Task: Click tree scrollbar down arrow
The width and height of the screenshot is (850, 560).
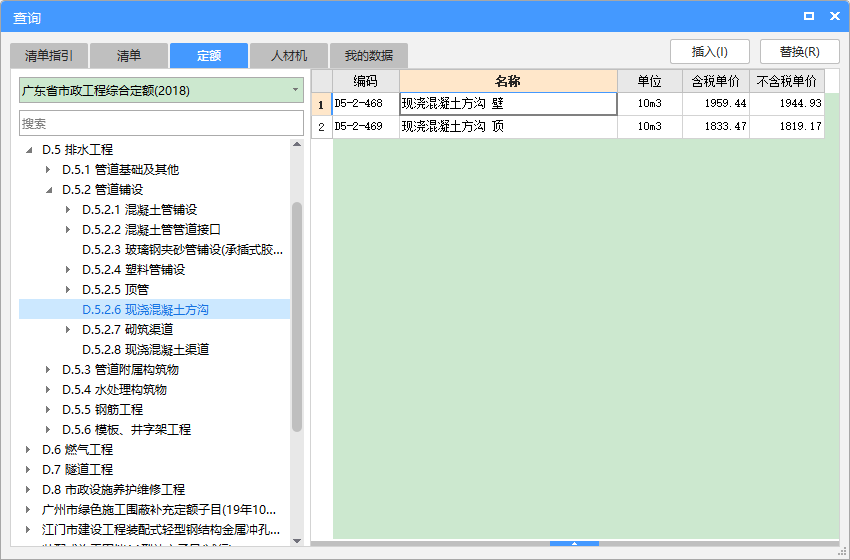Action: click(297, 540)
